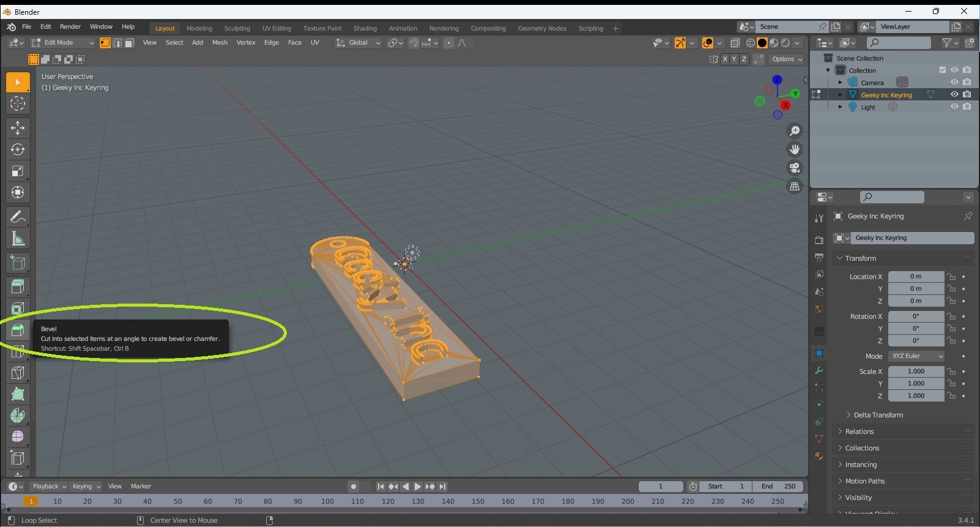
Task: Open the Options dropdown in viewport header
Action: click(x=787, y=59)
